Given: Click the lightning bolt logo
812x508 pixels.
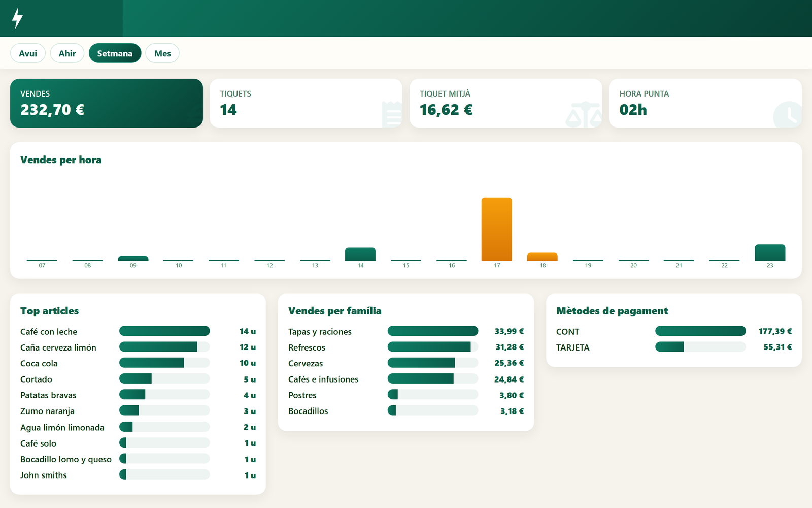Looking at the screenshot, I should coord(17,18).
